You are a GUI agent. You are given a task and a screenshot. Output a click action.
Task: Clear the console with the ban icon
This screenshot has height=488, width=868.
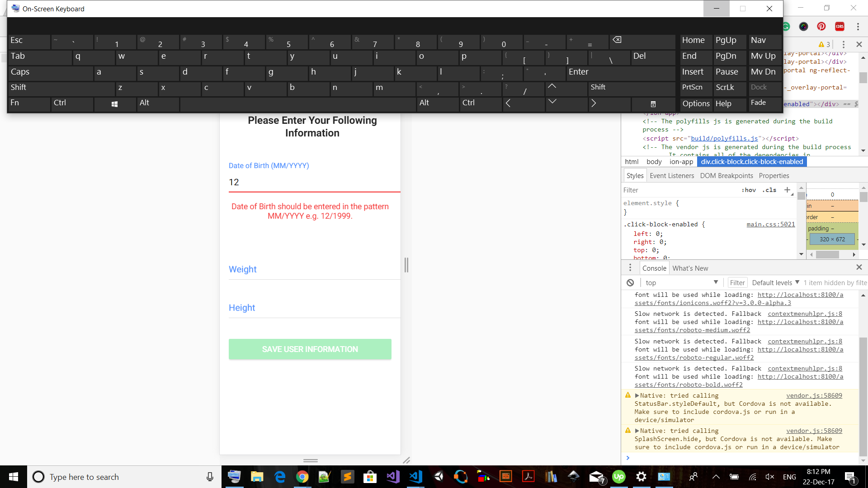click(630, 282)
